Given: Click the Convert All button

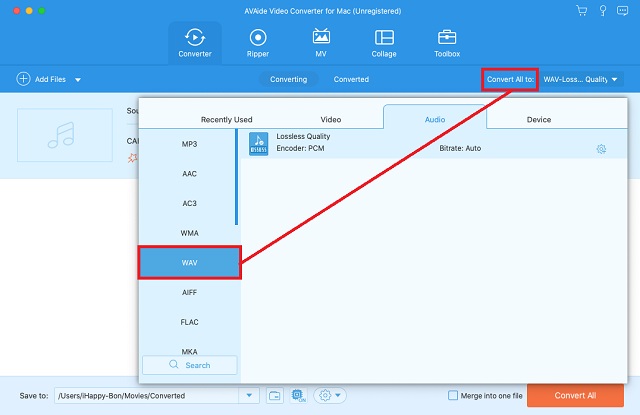Looking at the screenshot, I should point(575,396).
